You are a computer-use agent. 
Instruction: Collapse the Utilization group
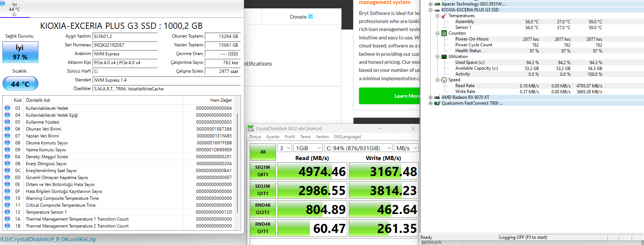click(437, 57)
